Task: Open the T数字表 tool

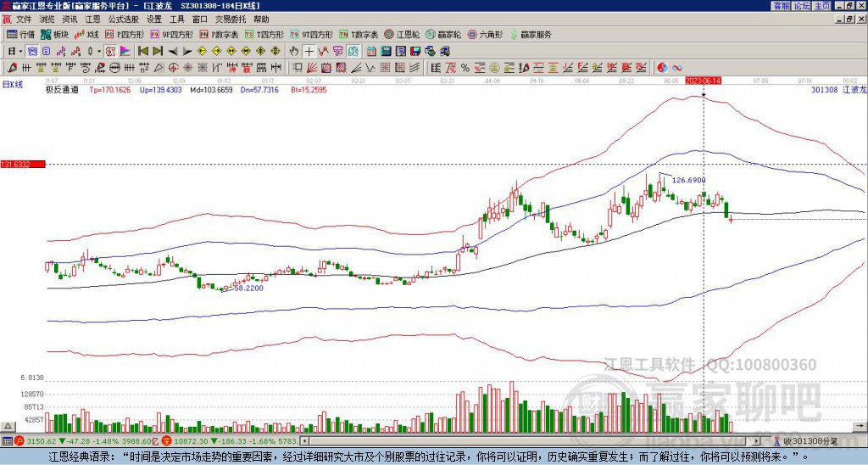Action: tap(359, 34)
